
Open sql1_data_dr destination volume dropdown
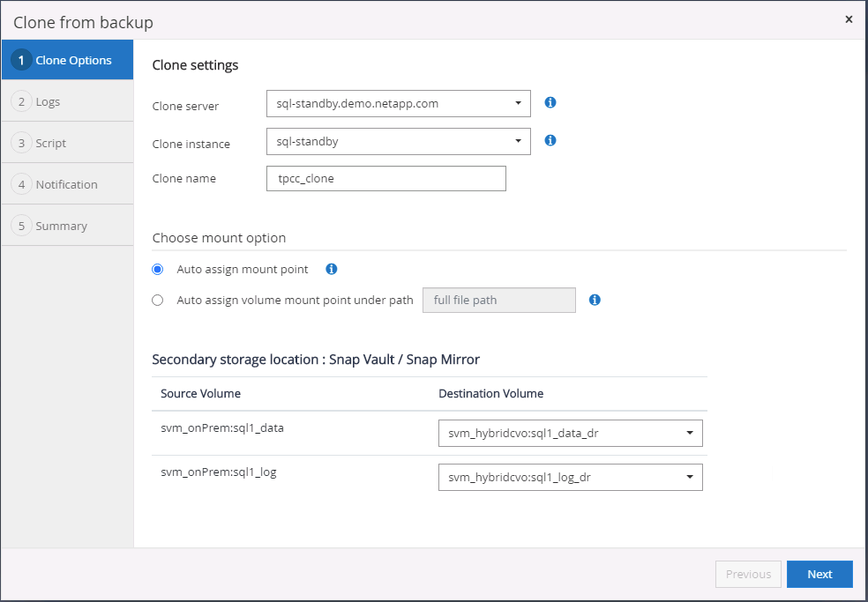(x=570, y=434)
